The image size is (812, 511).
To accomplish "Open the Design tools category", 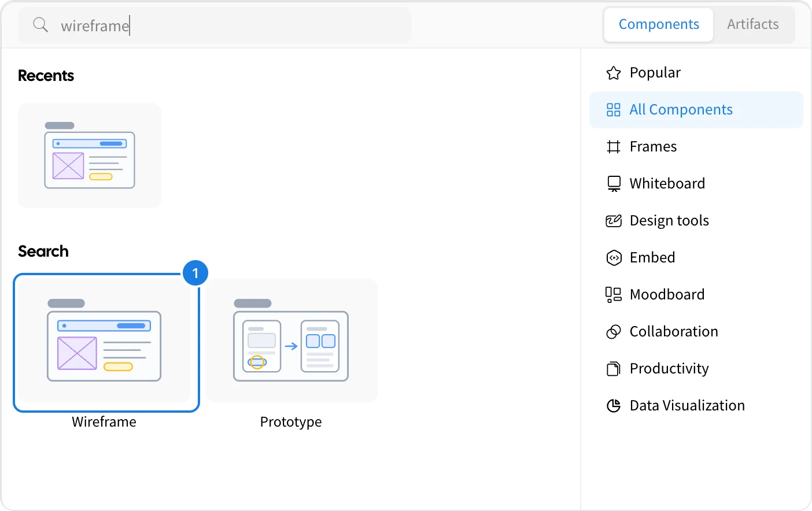I will click(696, 221).
